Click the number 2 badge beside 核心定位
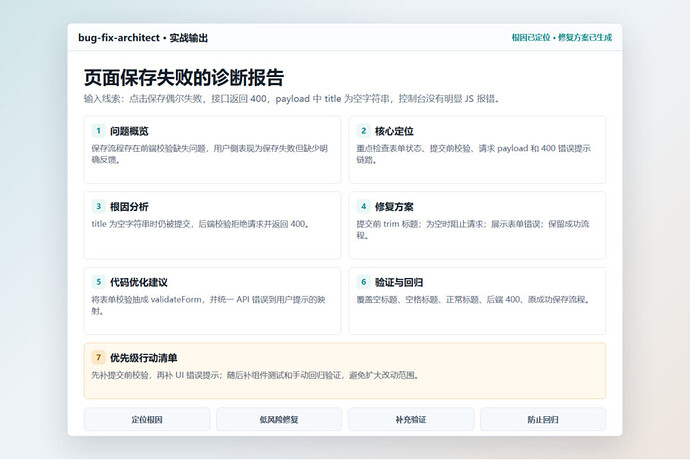 (363, 131)
